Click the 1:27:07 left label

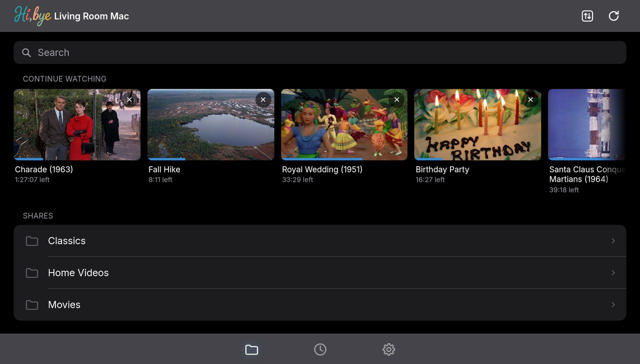click(32, 180)
